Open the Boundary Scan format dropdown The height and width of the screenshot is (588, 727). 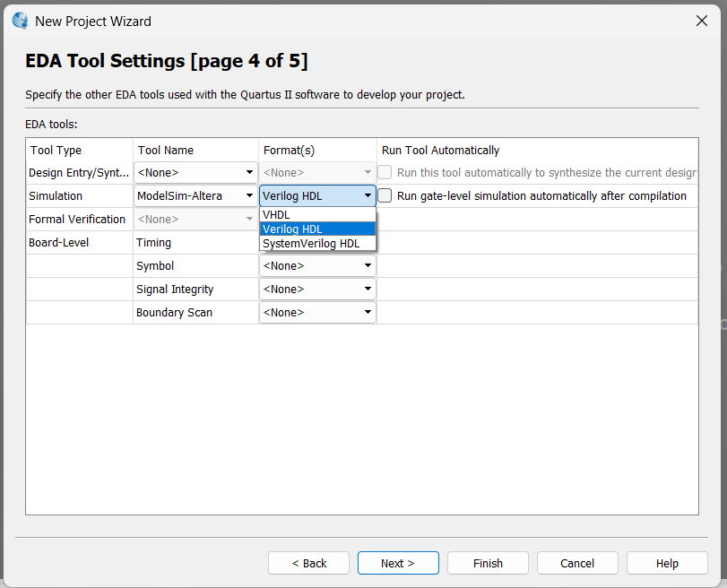point(317,312)
